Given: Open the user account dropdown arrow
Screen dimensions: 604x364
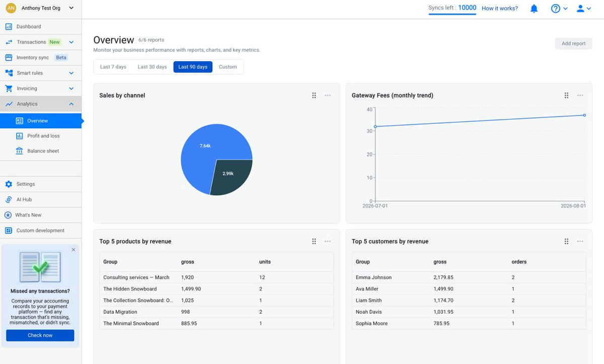Looking at the screenshot, I should tap(589, 9).
